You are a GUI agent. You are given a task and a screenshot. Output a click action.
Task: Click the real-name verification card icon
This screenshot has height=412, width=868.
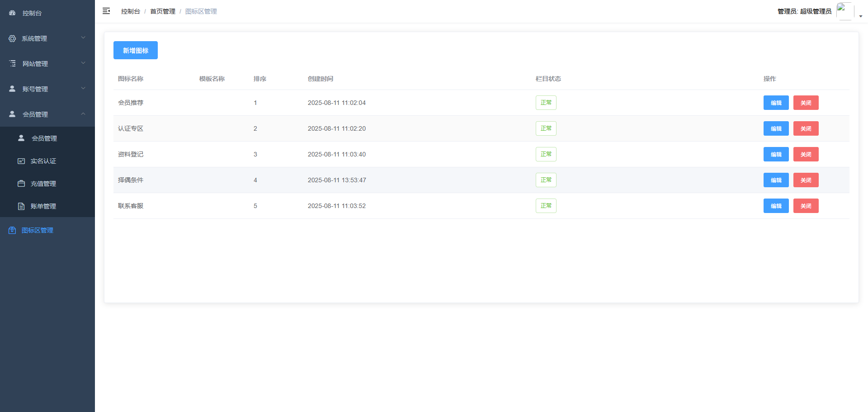tap(21, 161)
